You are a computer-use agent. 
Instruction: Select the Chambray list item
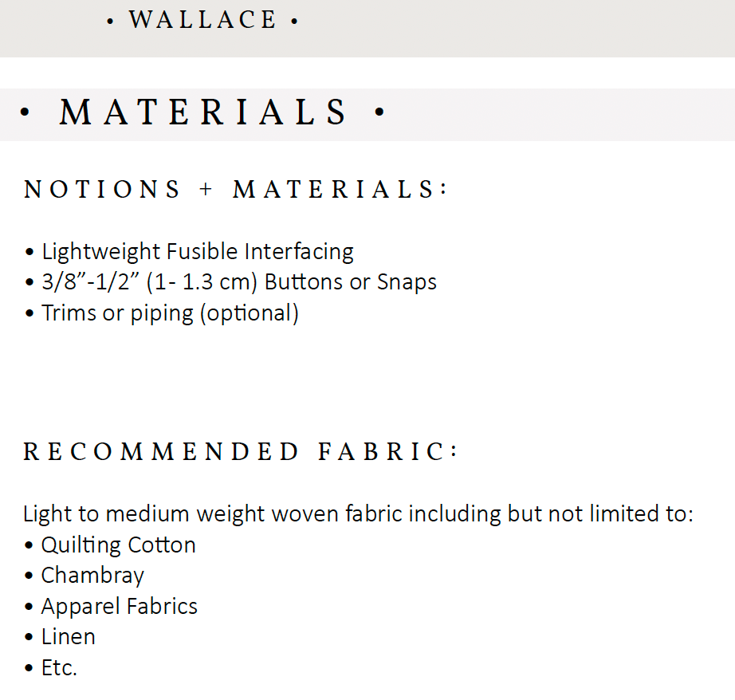[x=92, y=576]
